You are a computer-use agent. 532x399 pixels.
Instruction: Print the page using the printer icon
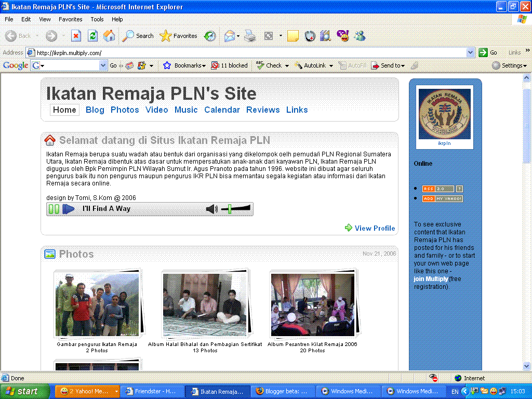pos(250,36)
